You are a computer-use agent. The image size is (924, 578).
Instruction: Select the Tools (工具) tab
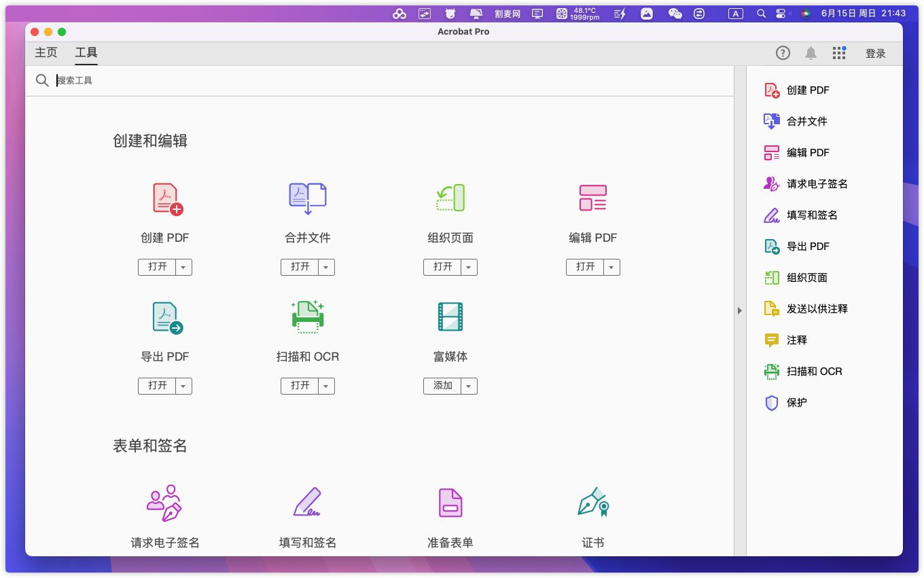(86, 53)
